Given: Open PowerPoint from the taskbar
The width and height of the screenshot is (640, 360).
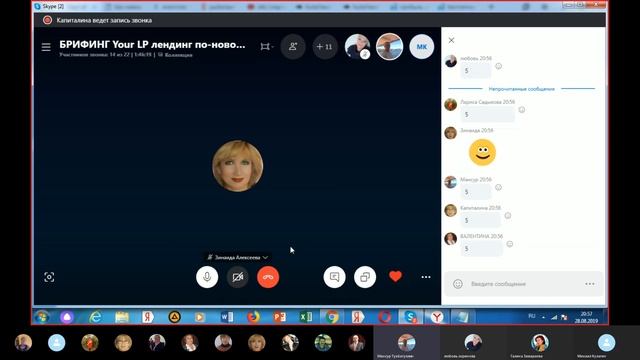Looking at the screenshot, I should [x=280, y=317].
